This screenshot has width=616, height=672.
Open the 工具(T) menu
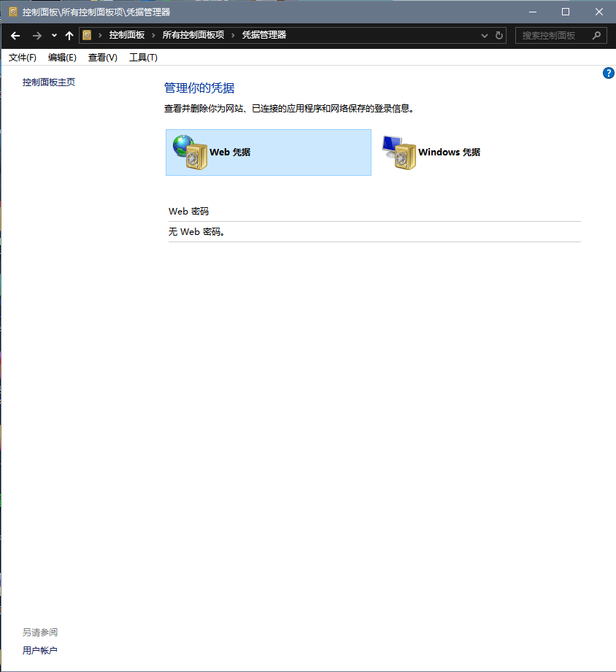point(143,58)
